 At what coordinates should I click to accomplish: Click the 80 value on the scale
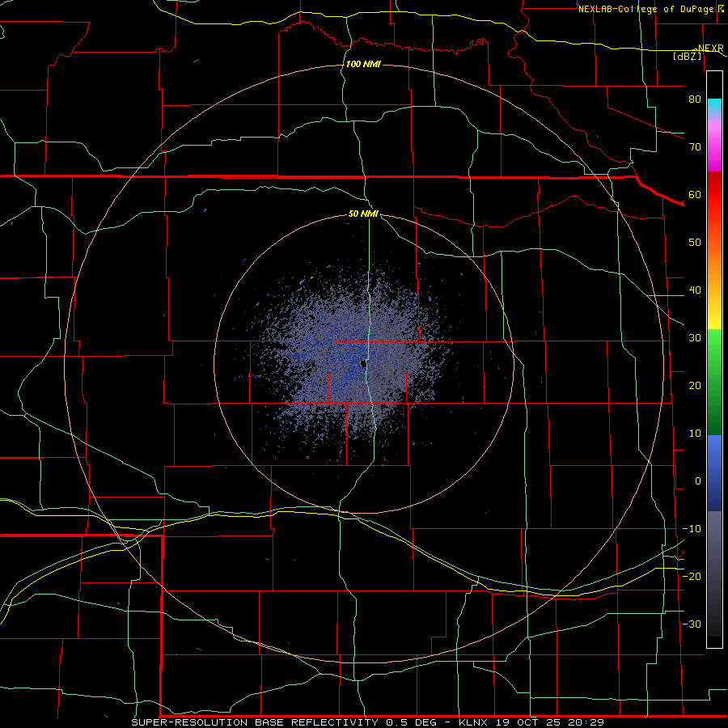click(x=695, y=99)
